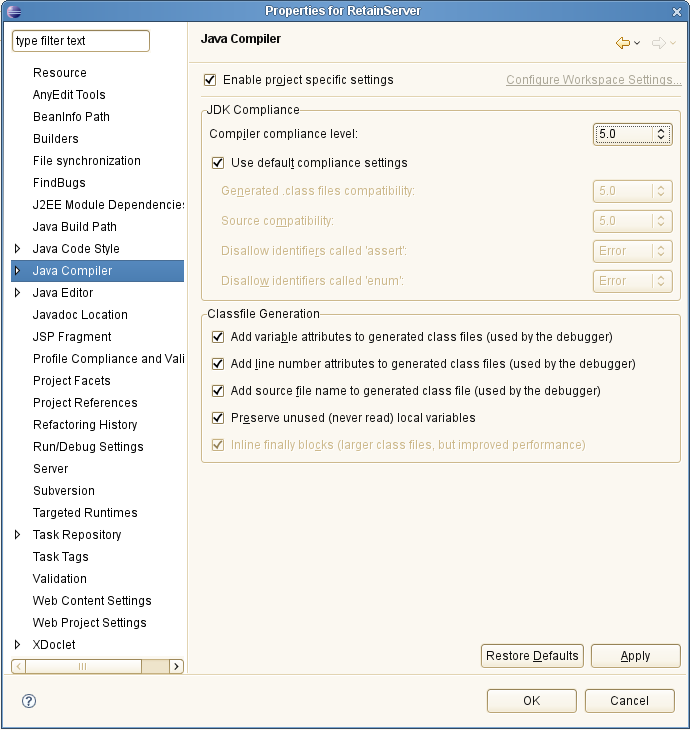Open the back history dropdown arrow
Viewport: 690px width, 730px height.
(x=637, y=43)
